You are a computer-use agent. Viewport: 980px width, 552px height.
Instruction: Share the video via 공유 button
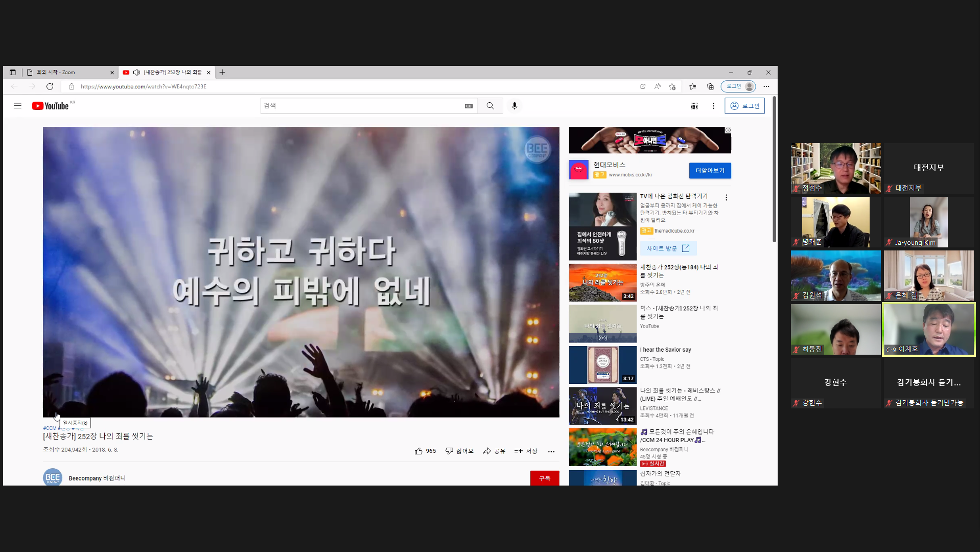[x=494, y=451]
